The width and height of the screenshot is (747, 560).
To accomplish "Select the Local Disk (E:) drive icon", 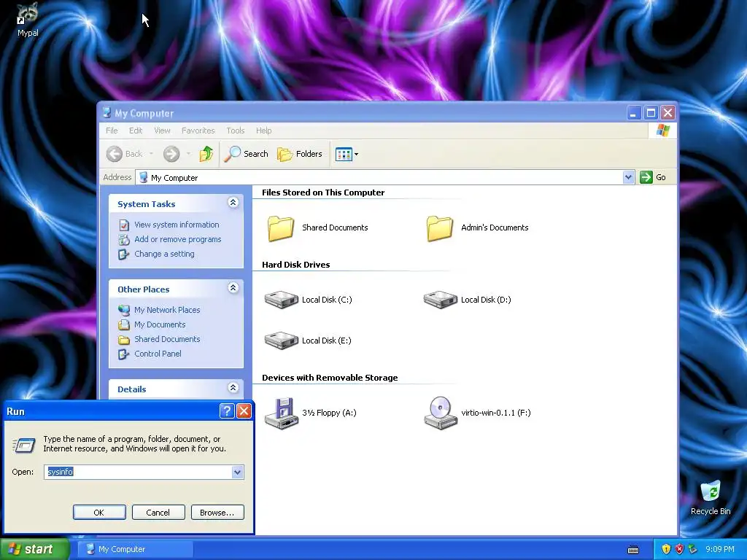I will [x=281, y=341].
